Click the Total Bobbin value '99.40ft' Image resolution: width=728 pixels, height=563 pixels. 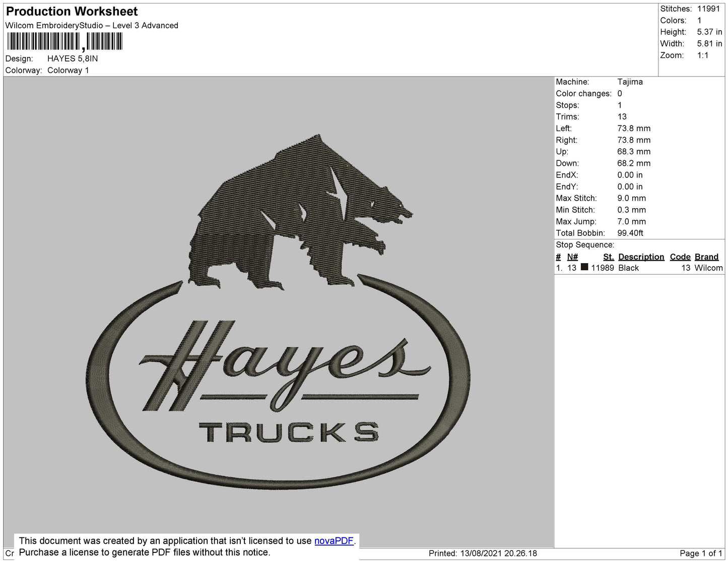pyautogui.click(x=630, y=233)
